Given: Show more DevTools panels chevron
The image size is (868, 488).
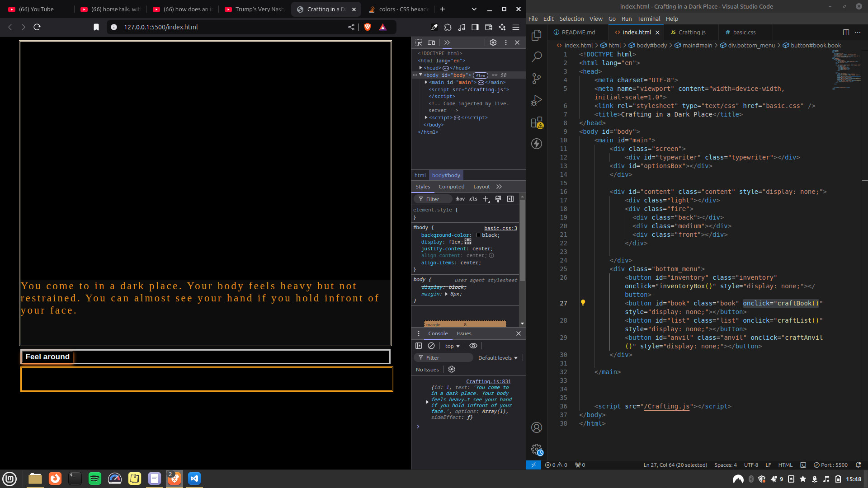Looking at the screenshot, I should (447, 42).
